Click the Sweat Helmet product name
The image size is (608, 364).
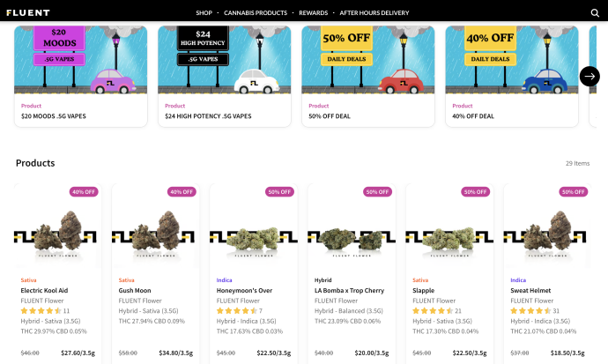tap(530, 290)
